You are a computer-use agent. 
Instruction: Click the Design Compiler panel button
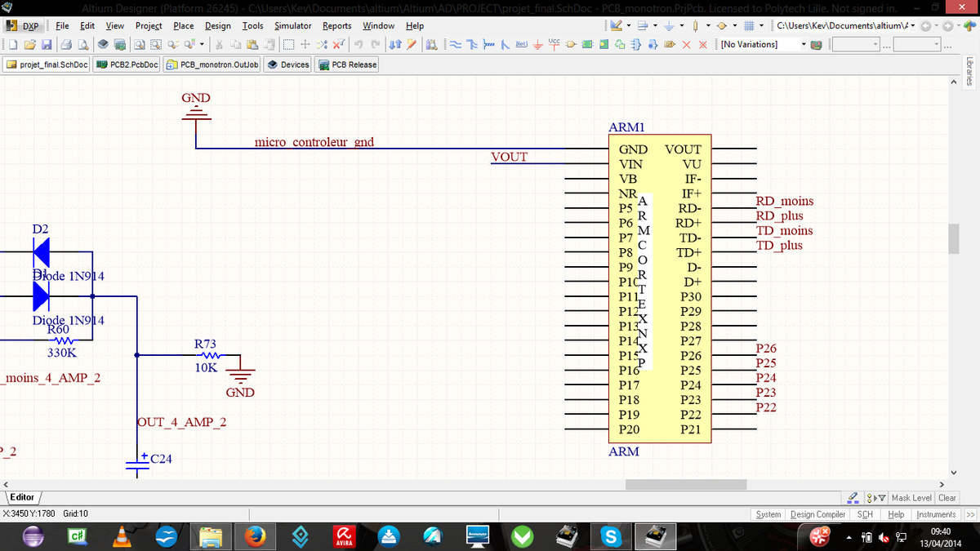pos(817,514)
